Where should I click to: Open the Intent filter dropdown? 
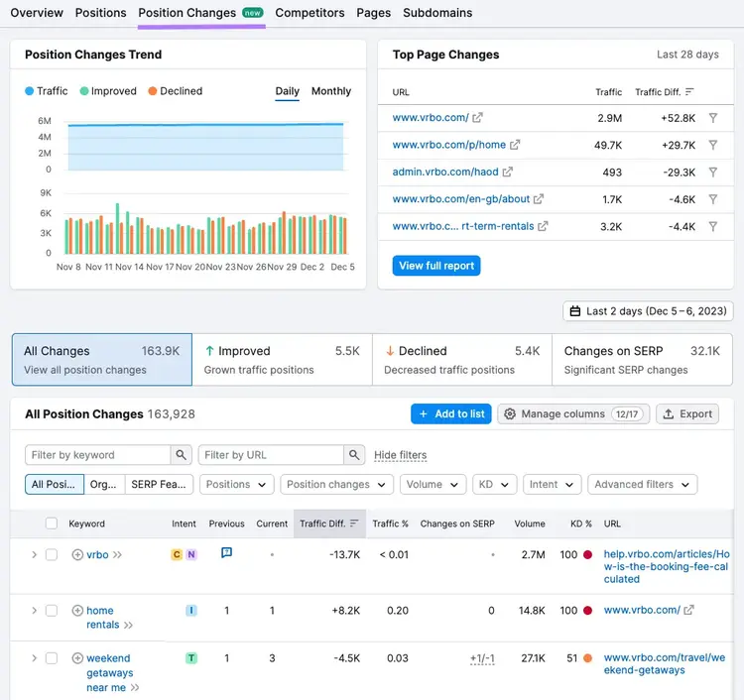[553, 484]
